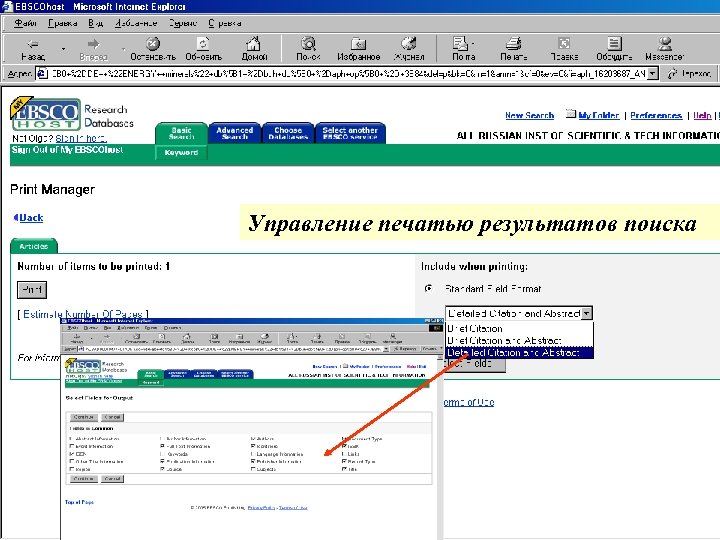The width and height of the screenshot is (720, 540).
Task: Open dropdown arrow next to Back button
Action: pos(63,48)
